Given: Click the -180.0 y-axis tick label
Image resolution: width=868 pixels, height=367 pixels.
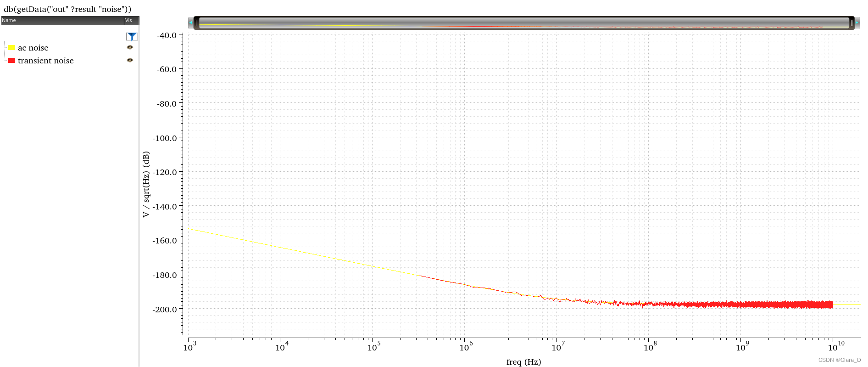Looking at the screenshot, I should [165, 275].
